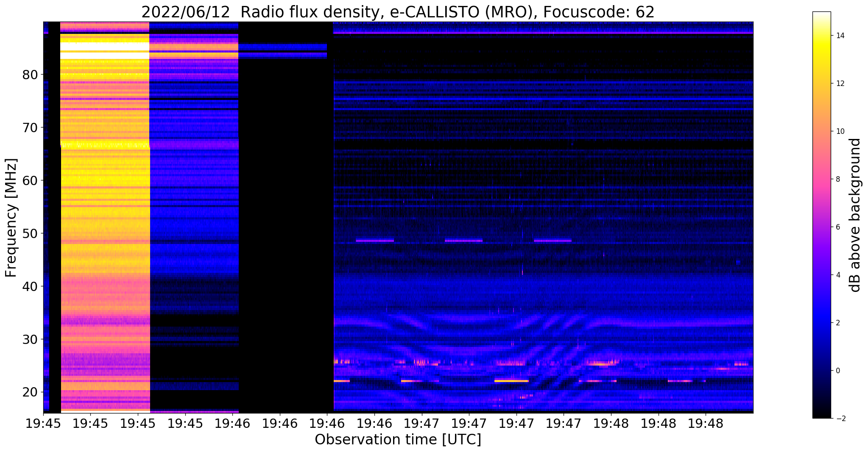The width and height of the screenshot is (868, 452).
Task: Click the frequency tick label '30'
Action: click(31, 340)
